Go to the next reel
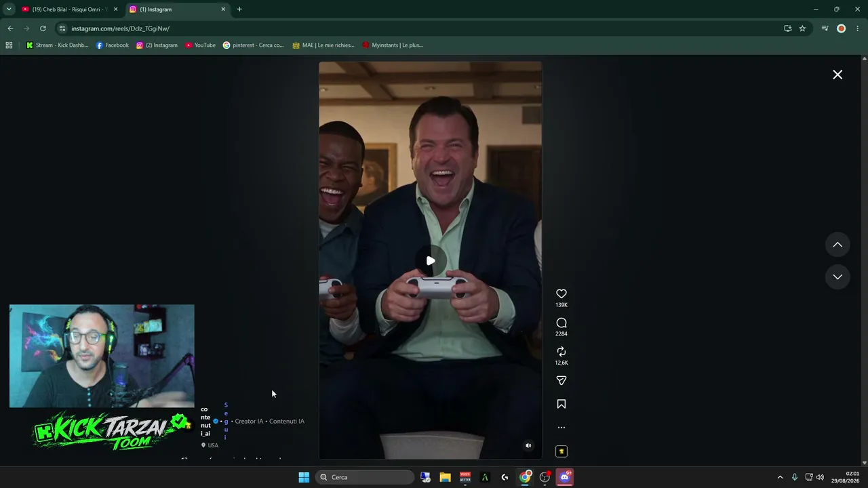 pyautogui.click(x=837, y=277)
